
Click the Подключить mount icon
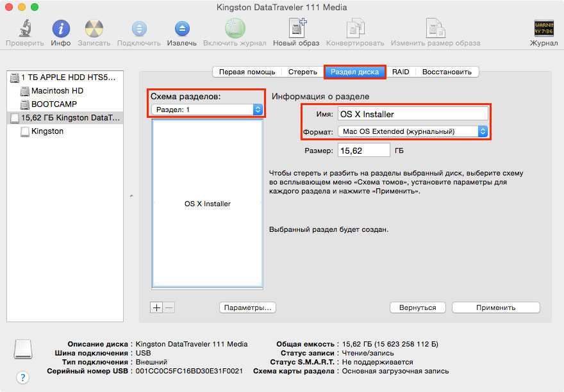(x=139, y=29)
